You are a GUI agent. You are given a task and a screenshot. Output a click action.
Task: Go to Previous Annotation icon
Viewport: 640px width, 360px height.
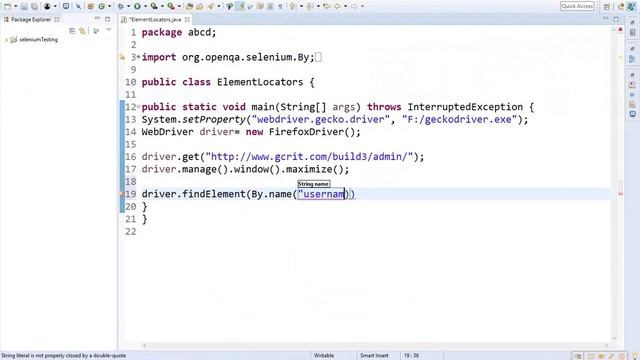pyautogui.click(x=310, y=7)
